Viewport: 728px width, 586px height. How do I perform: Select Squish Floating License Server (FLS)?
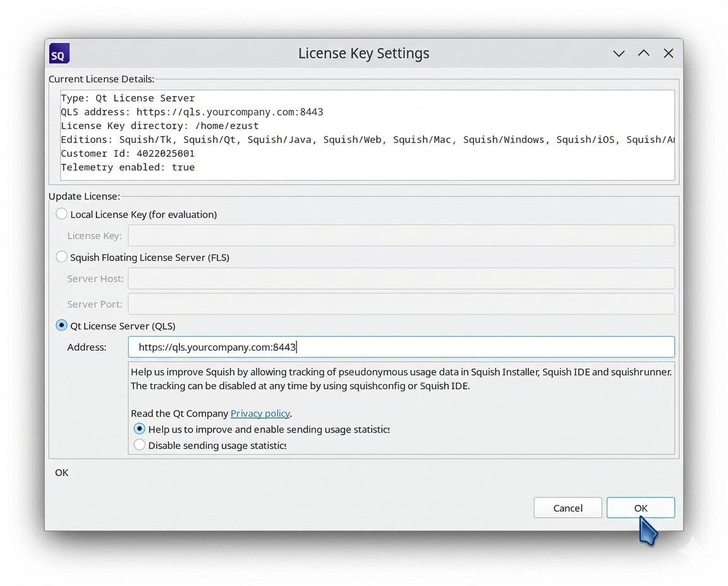[61, 256]
